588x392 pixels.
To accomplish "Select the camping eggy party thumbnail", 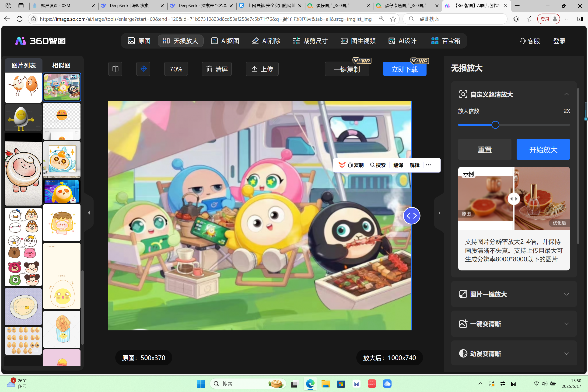I will 62,87.
